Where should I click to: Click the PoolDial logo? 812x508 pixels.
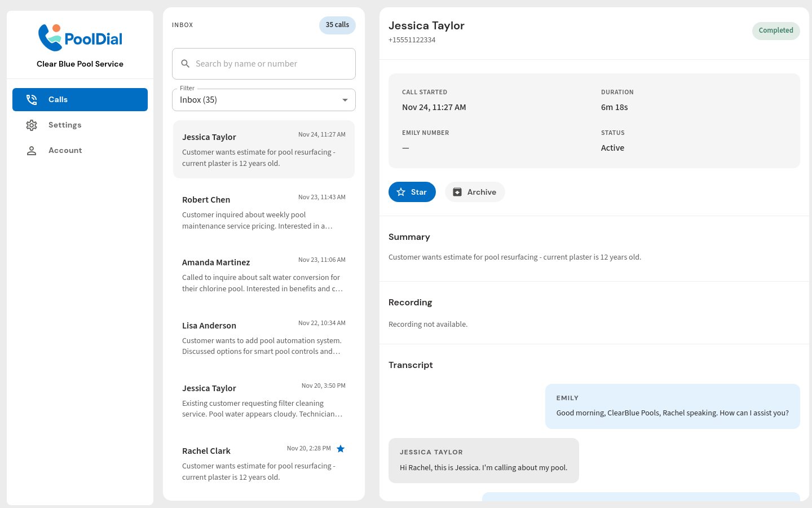click(x=80, y=38)
